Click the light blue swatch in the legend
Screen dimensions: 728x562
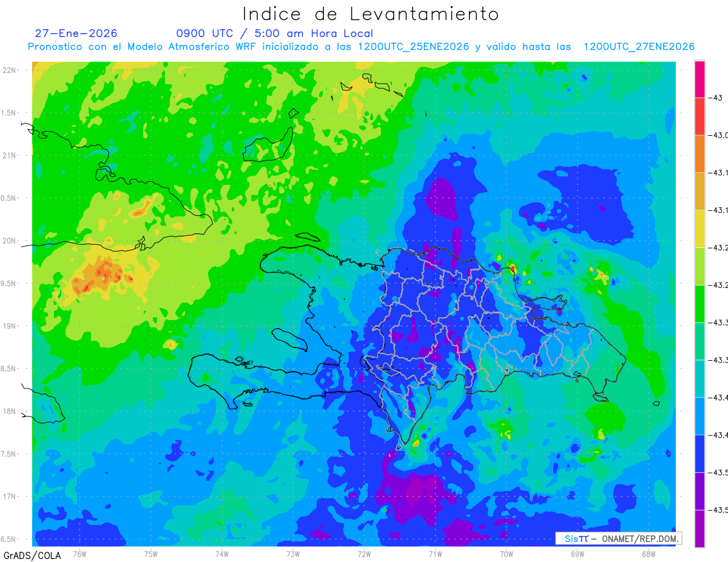point(699,416)
